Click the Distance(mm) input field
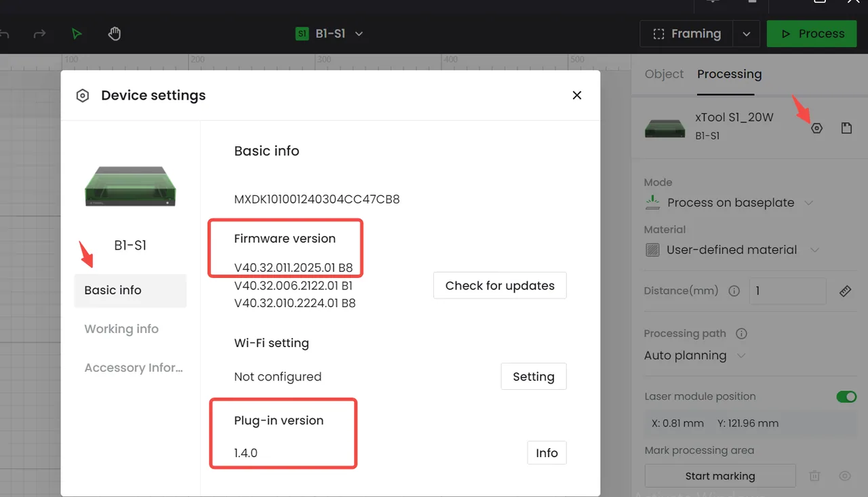The height and width of the screenshot is (497, 868). pyautogui.click(x=787, y=291)
